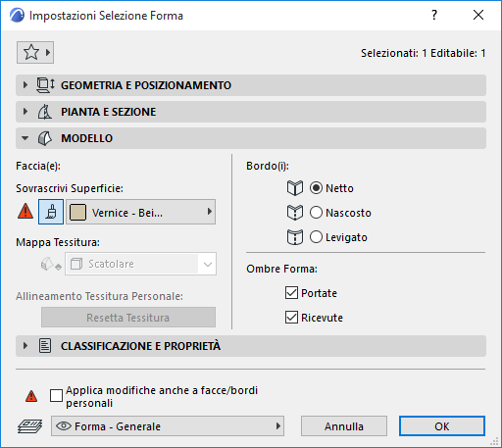Click the warning triangle beside Applica modifiche
Viewport: 502px width, 448px height.
pos(31,396)
